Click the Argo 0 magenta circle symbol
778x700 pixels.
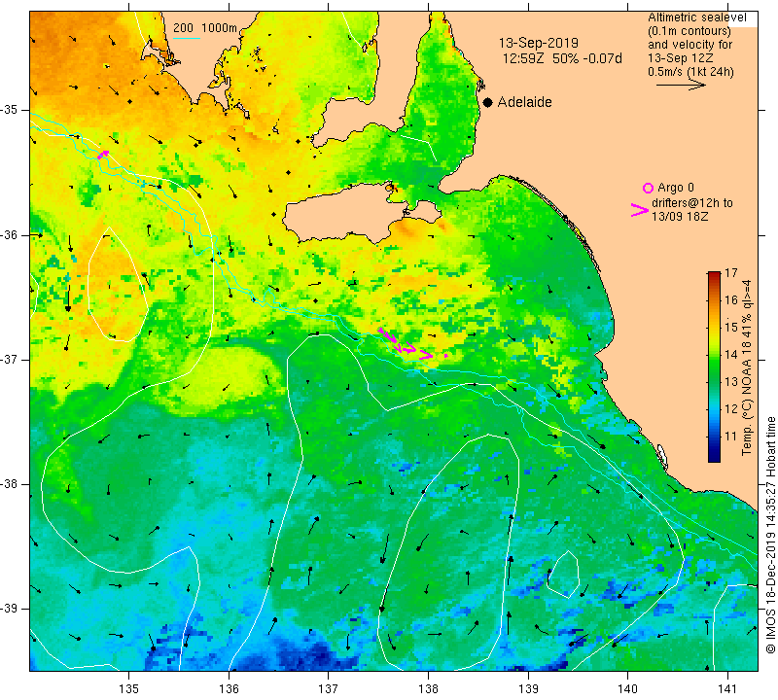click(x=648, y=188)
